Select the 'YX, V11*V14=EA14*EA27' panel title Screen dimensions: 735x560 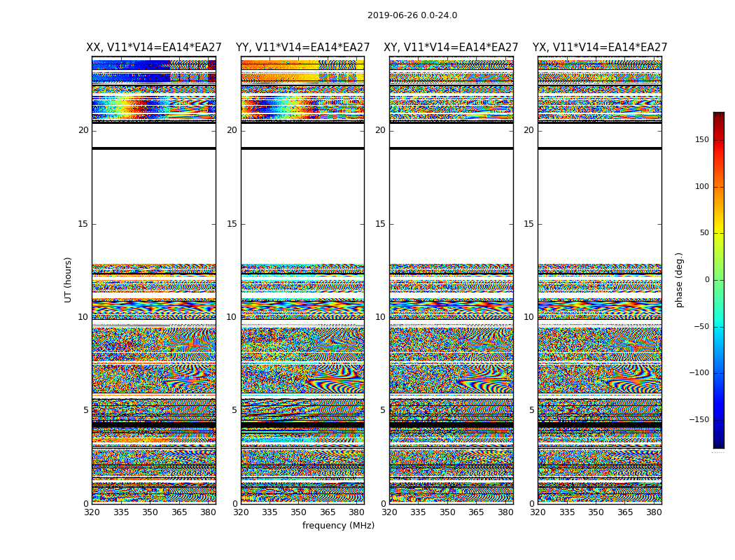point(599,48)
